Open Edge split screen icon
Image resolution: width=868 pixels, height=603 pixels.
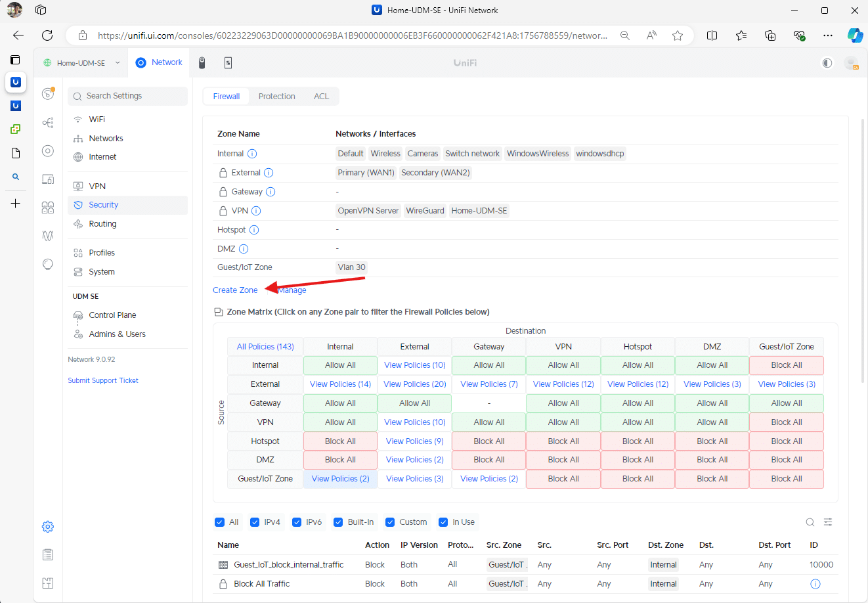click(x=712, y=35)
